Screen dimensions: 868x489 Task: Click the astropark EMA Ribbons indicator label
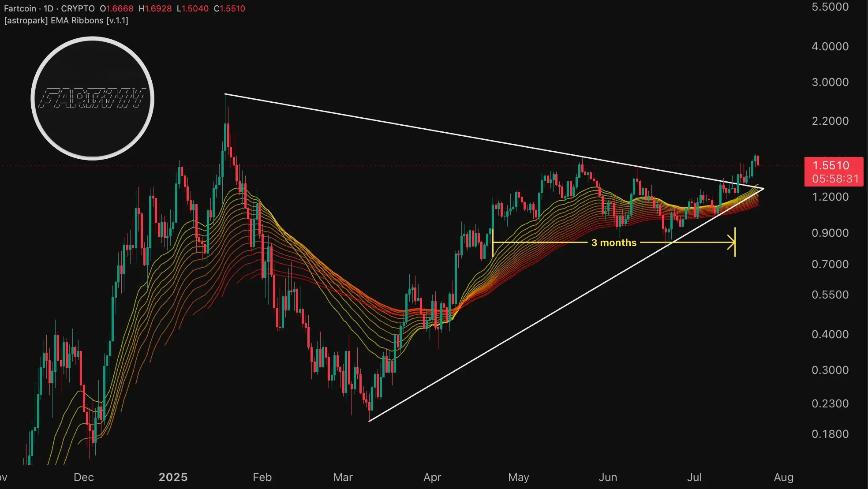66,21
